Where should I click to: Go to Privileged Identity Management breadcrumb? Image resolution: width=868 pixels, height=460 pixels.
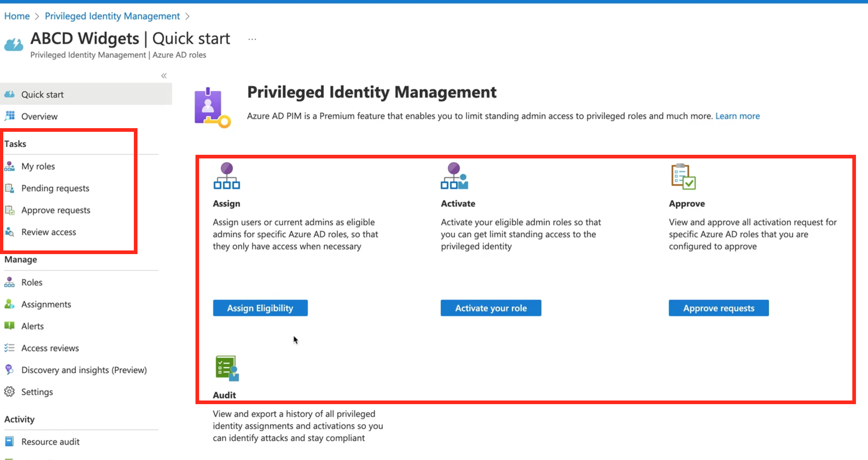coord(112,16)
